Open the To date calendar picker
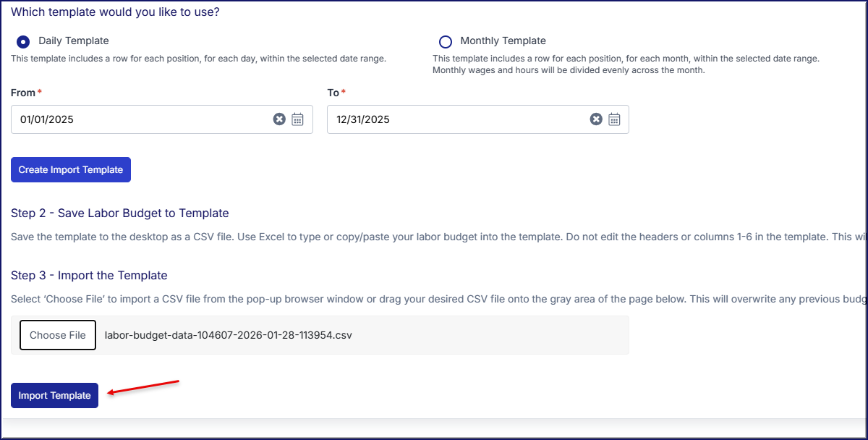Image resolution: width=868 pixels, height=440 pixels. coord(614,119)
